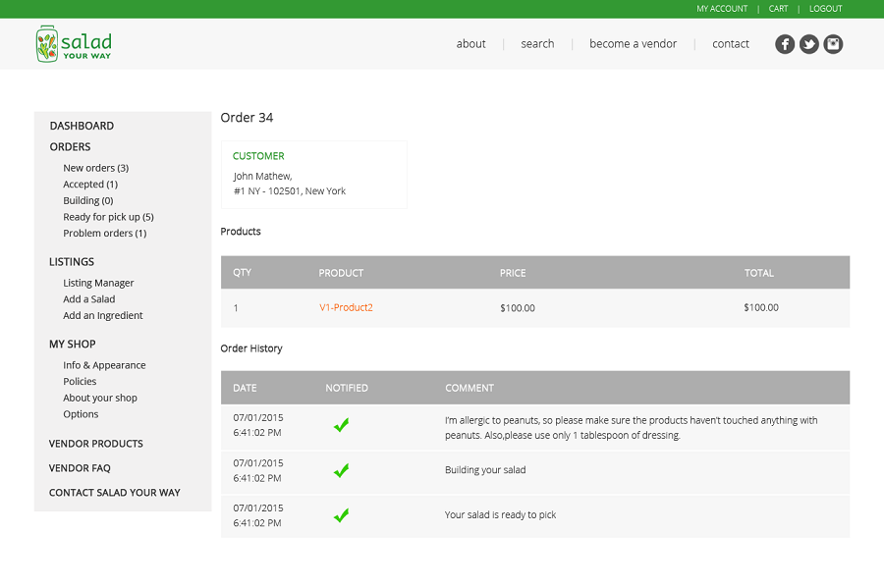
Task: Click the $100.00 total cell
Action: (x=761, y=307)
